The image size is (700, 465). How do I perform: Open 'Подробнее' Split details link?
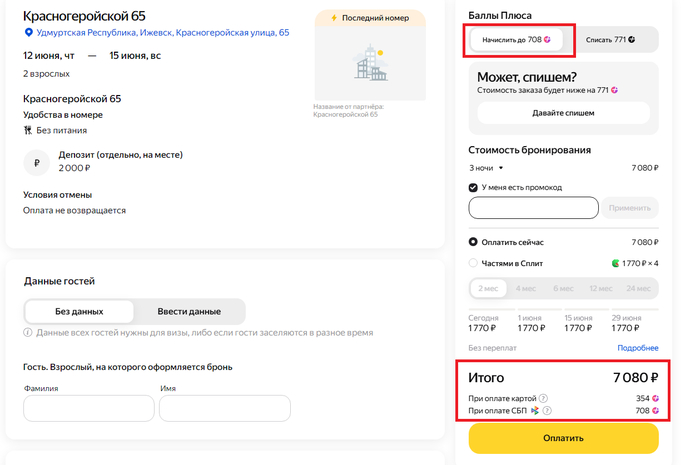638,347
